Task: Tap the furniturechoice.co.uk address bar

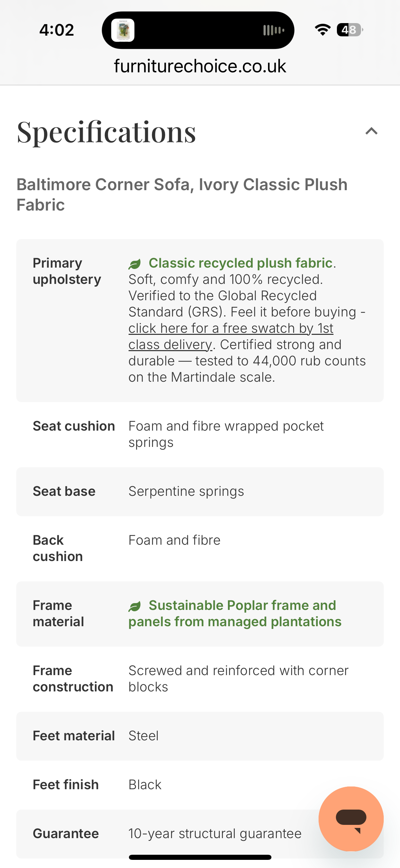Action: pyautogui.click(x=200, y=66)
